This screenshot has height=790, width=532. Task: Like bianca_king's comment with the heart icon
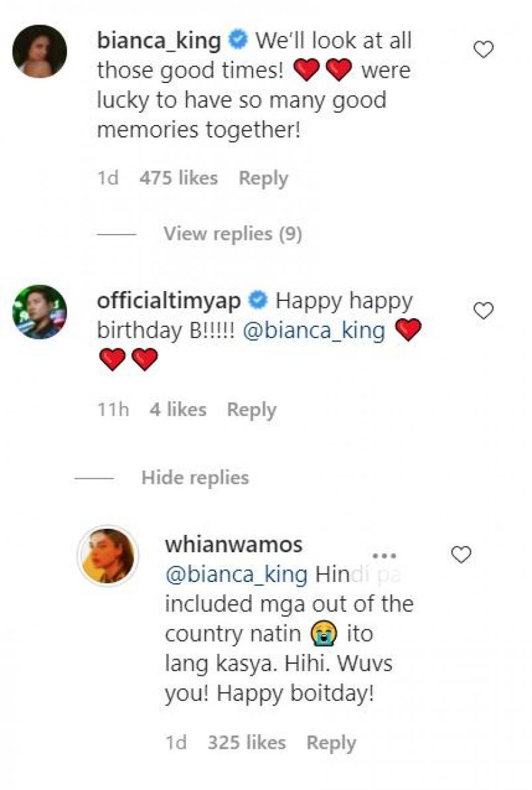click(x=485, y=49)
